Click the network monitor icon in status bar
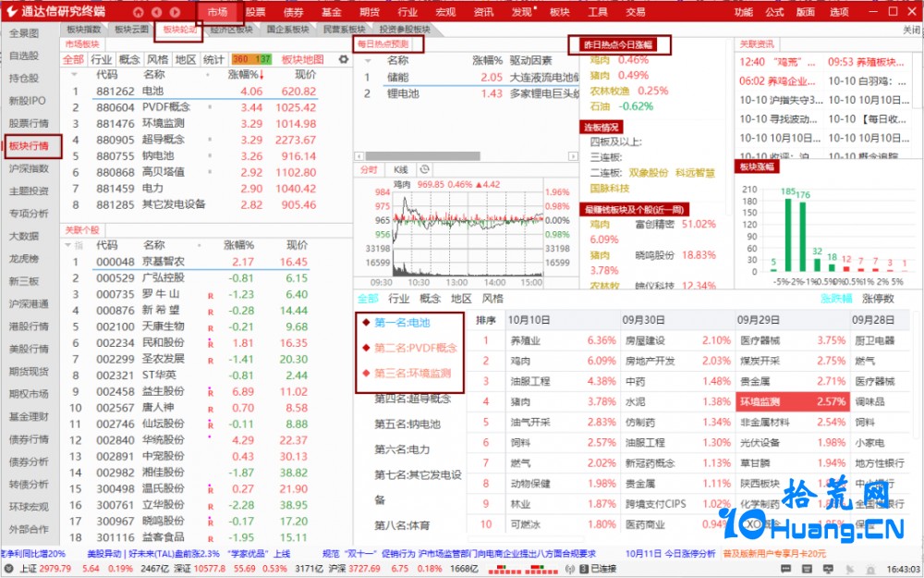The height and width of the screenshot is (578, 924). tap(829, 569)
